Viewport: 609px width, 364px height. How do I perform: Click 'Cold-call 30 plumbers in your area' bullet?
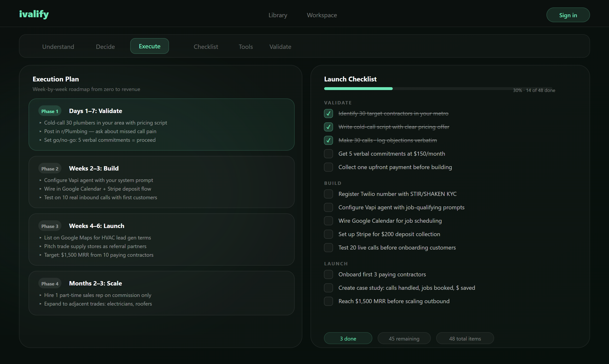point(105,123)
